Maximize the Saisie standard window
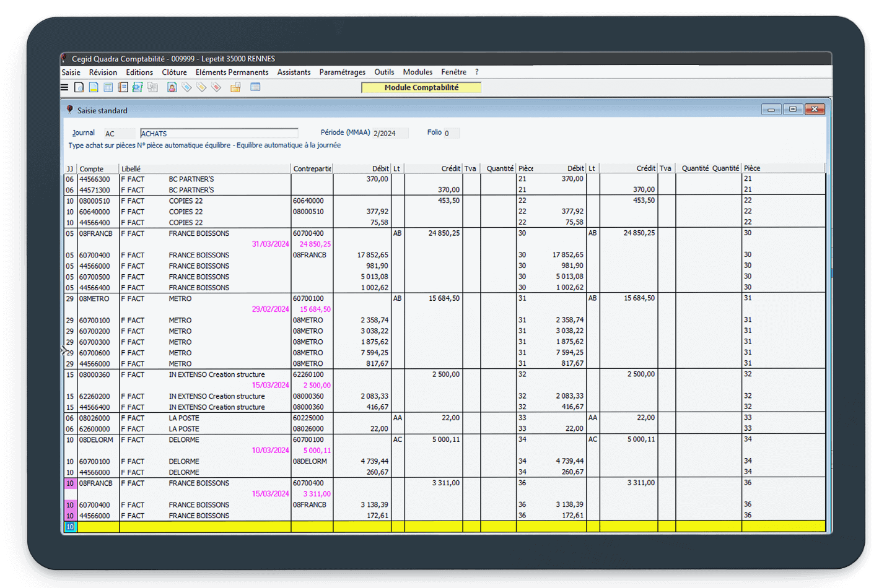Screen dimensions: 892x588 [792, 110]
